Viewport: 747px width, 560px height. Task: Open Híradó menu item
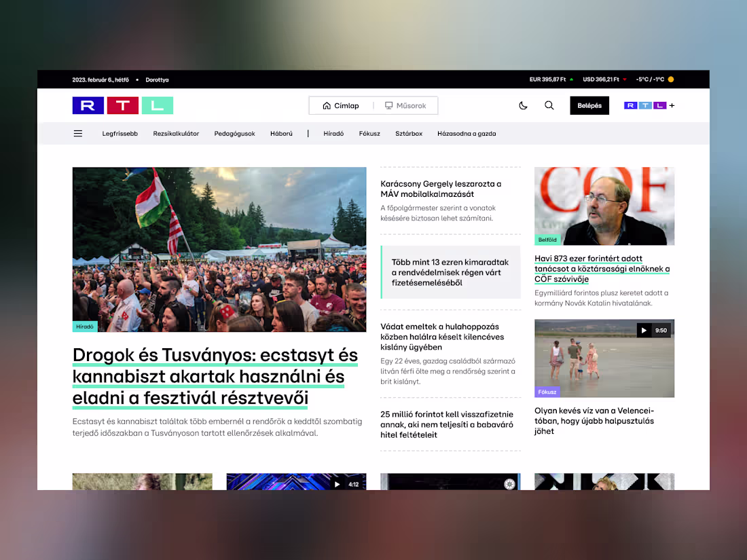333,134
